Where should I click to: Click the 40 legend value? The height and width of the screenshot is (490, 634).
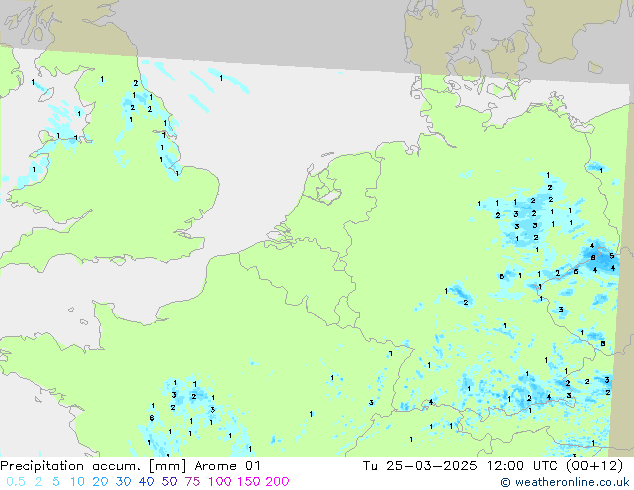pos(146,482)
